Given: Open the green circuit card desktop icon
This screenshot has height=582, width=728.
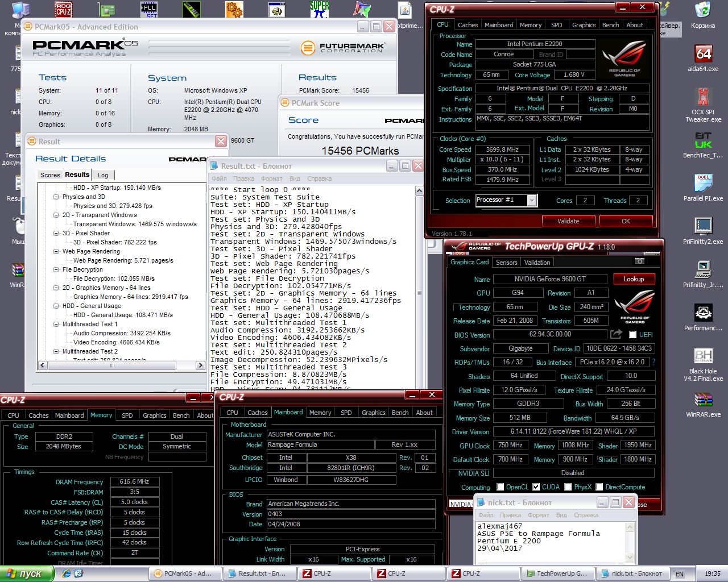Looking at the screenshot, I should tap(106, 9).
